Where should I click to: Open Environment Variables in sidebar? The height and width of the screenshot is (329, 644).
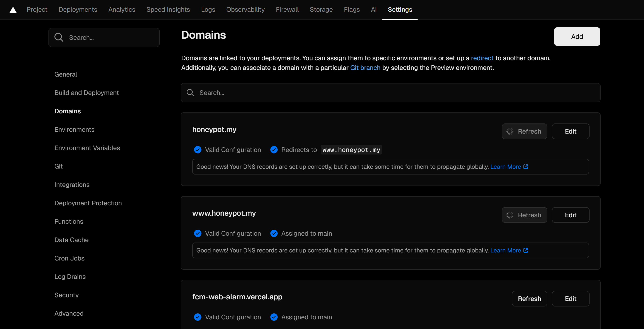click(87, 148)
